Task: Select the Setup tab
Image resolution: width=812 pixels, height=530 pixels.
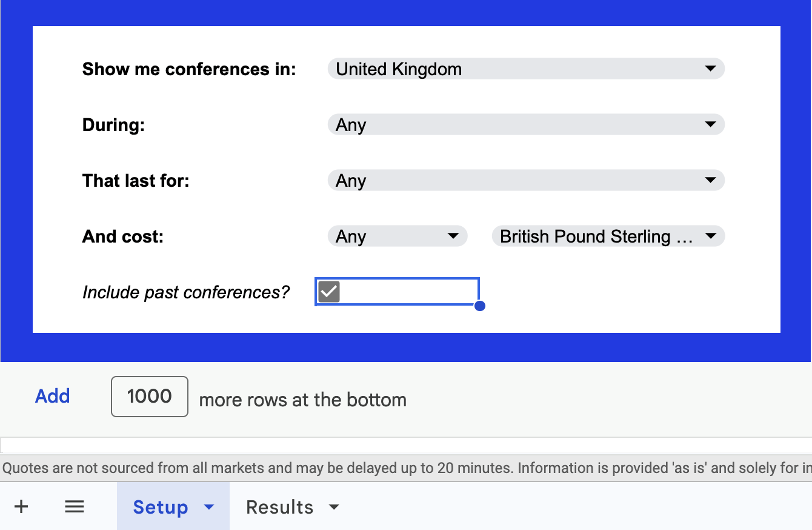Action: click(161, 506)
